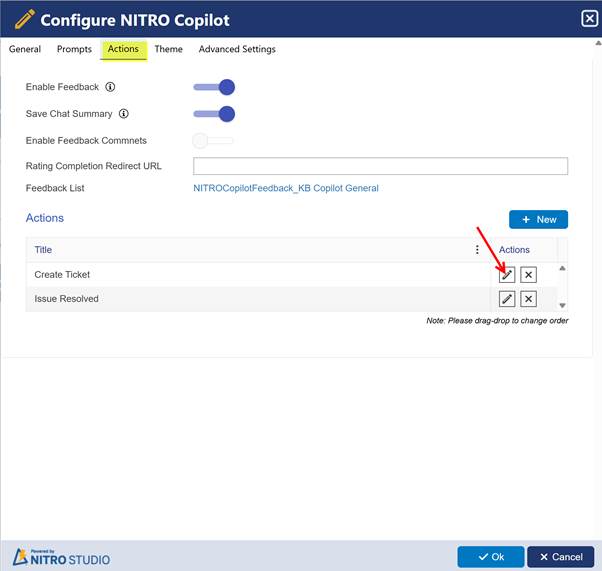This screenshot has height=571, width=602.
Task: Open Title column options menu
Action: tap(477, 250)
